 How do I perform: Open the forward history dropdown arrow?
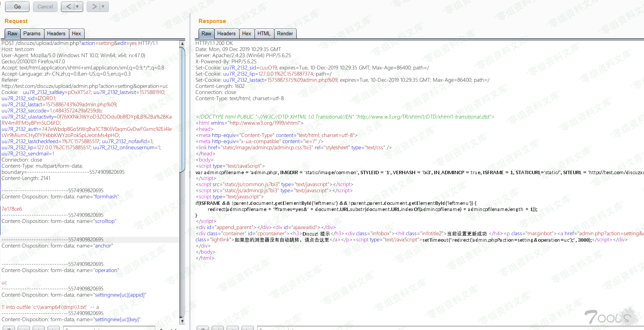pyautogui.click(x=103, y=7)
